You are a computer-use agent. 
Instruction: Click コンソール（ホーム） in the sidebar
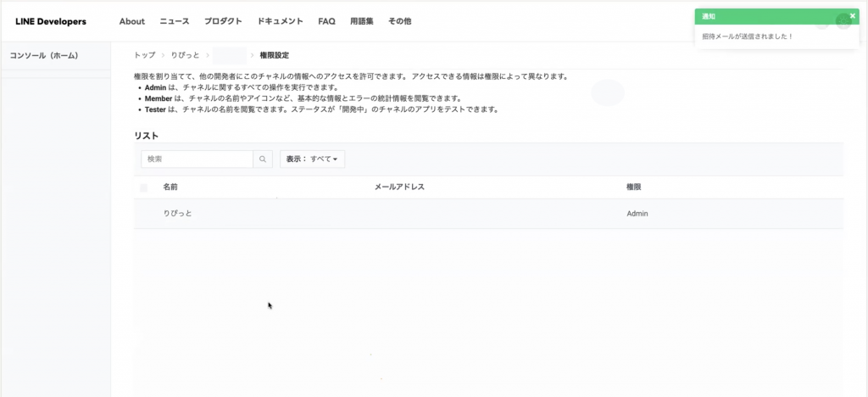click(x=44, y=56)
